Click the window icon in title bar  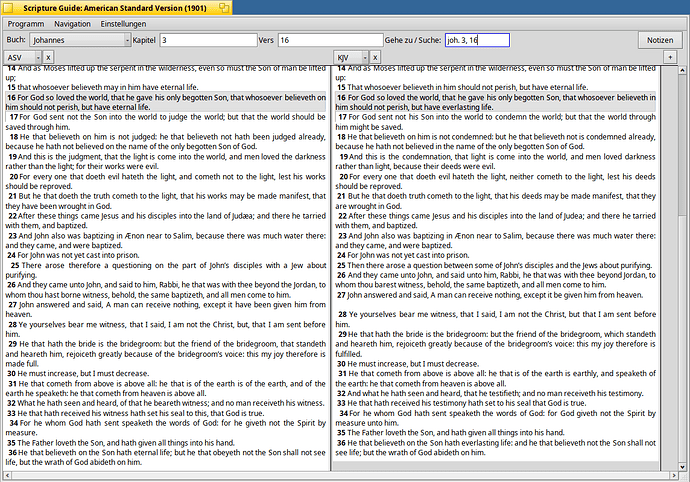(8, 7)
